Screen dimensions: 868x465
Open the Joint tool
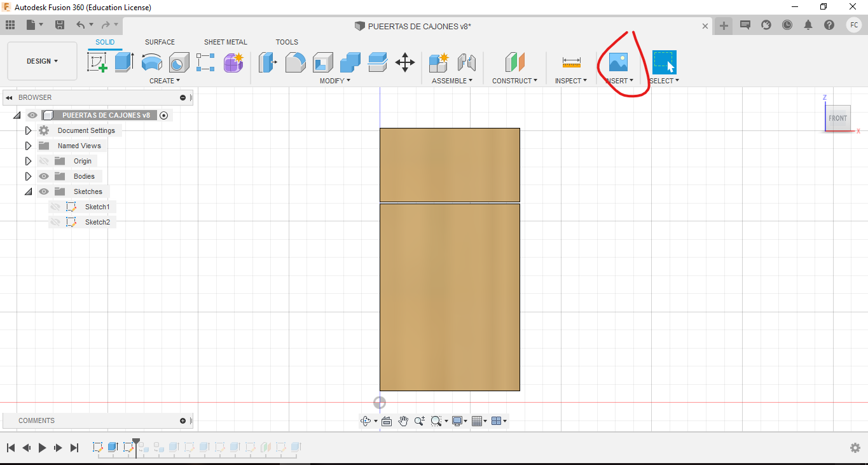(x=466, y=62)
